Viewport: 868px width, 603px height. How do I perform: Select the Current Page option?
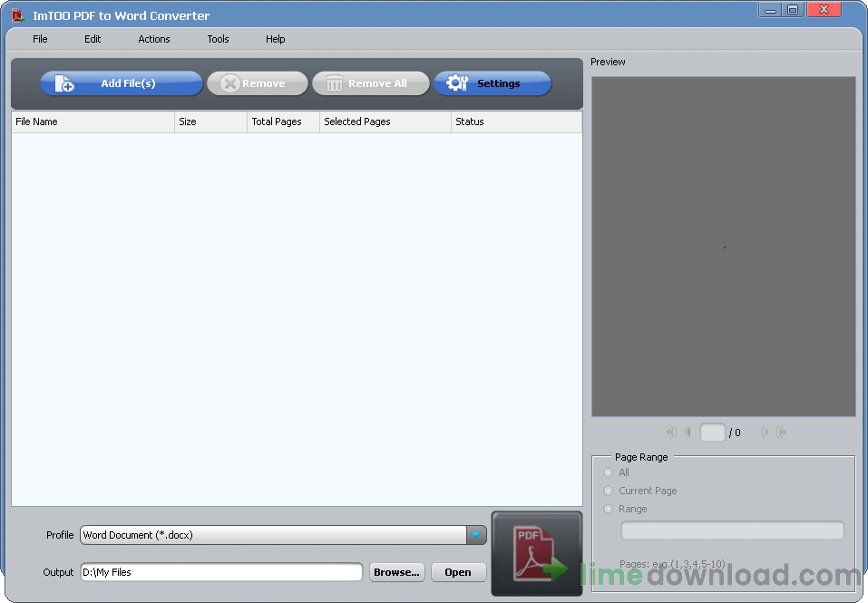(608, 491)
